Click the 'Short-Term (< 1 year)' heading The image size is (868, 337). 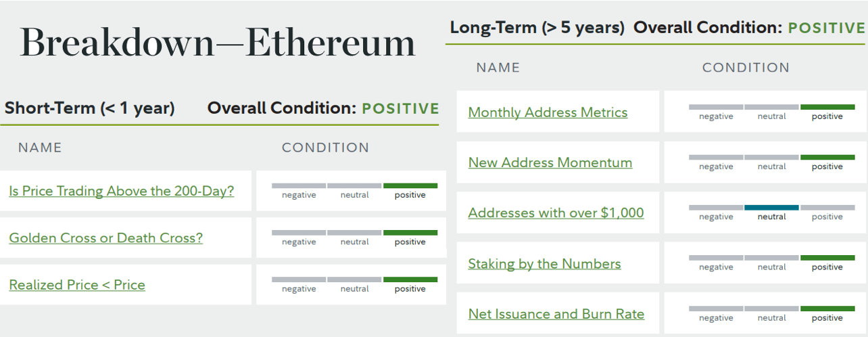89,108
